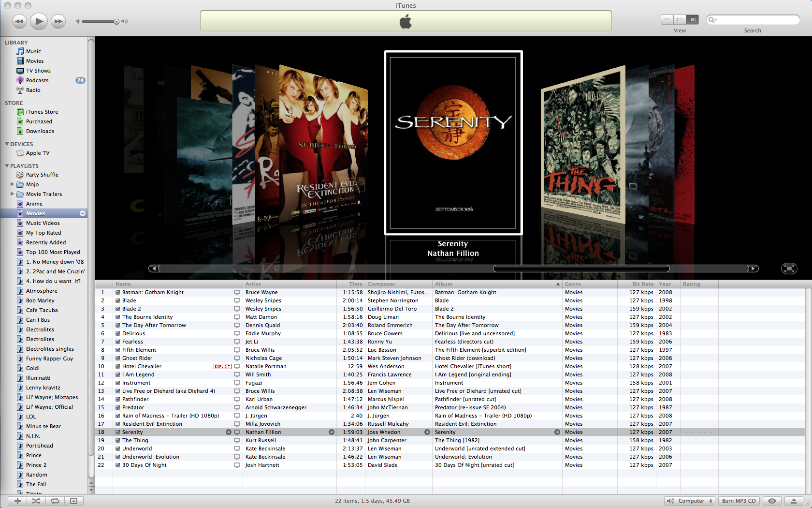
Task: Uncheck the Fifth Element checkbox
Action: tap(117, 350)
